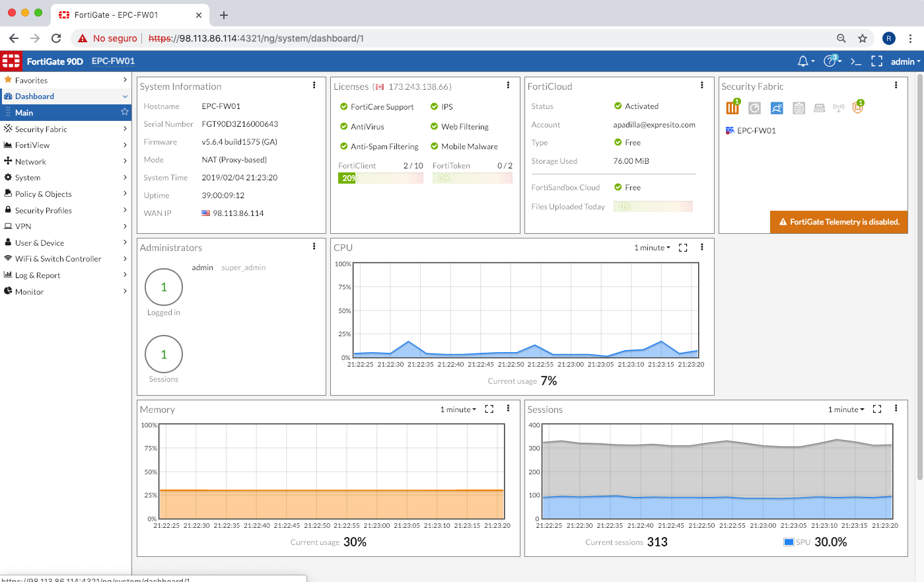The height and width of the screenshot is (582, 924).
Task: Open the admin user dropdown
Action: [x=905, y=61]
